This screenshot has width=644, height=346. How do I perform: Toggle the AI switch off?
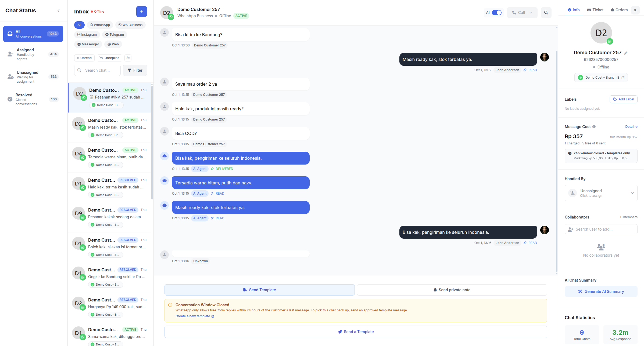tap(496, 13)
